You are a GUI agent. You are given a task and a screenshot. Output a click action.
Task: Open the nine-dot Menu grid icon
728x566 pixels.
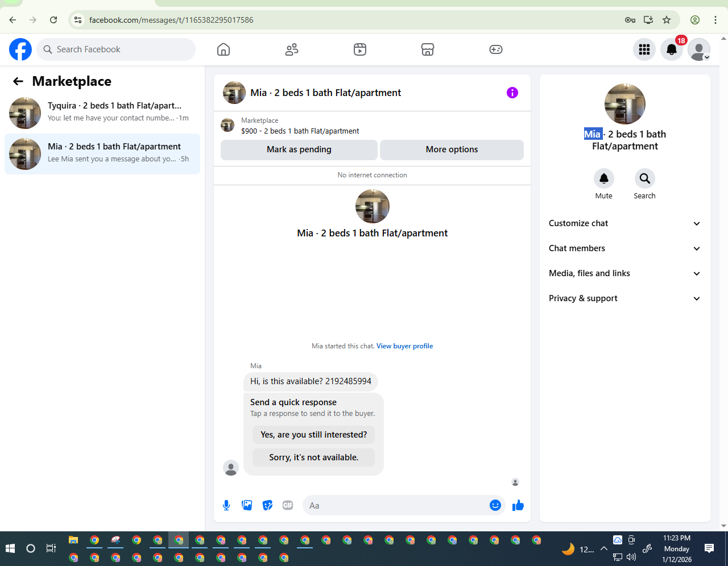click(x=644, y=49)
